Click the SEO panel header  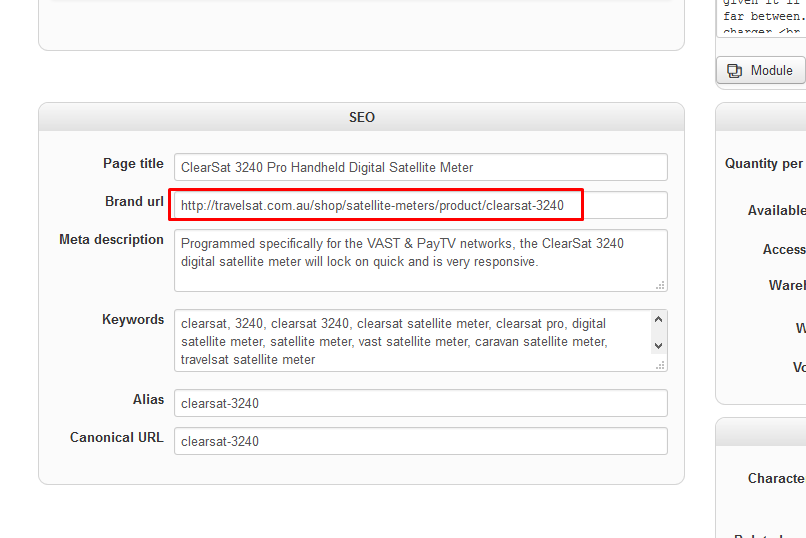(x=361, y=117)
